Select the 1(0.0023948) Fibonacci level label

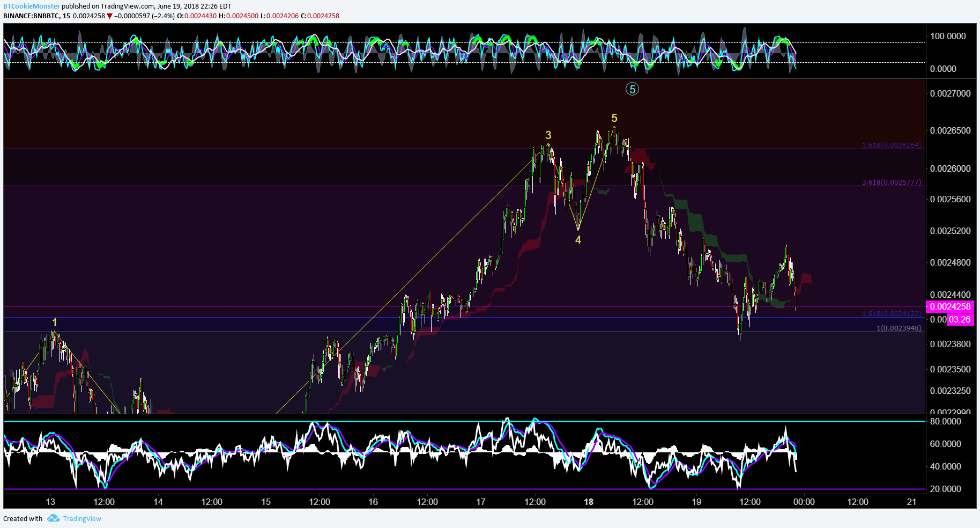tap(899, 328)
